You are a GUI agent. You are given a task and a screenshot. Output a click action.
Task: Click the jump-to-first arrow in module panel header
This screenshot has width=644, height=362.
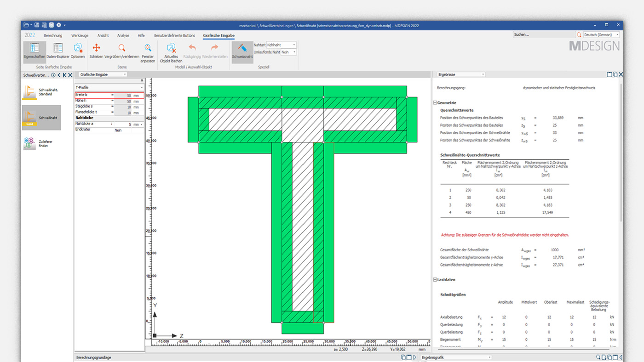pyautogui.click(x=65, y=75)
